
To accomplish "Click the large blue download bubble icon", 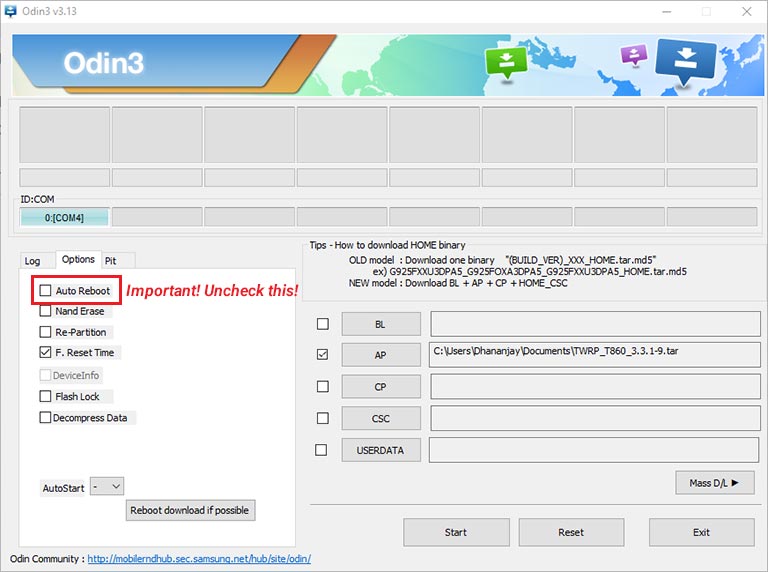I will (x=685, y=60).
